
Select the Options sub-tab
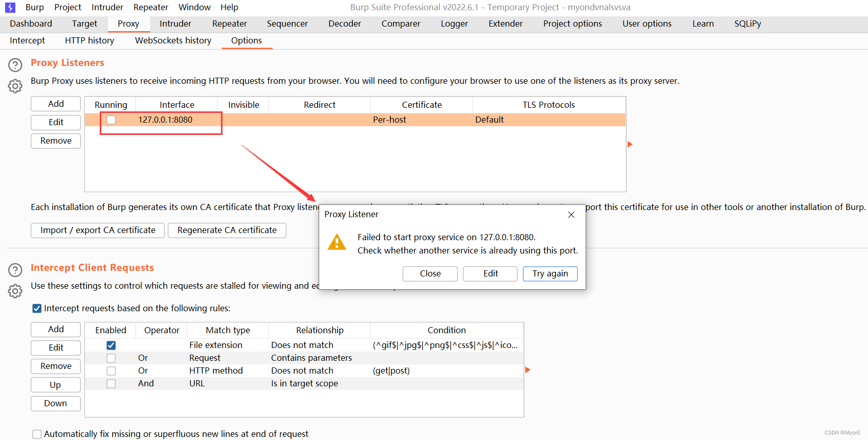[247, 40]
